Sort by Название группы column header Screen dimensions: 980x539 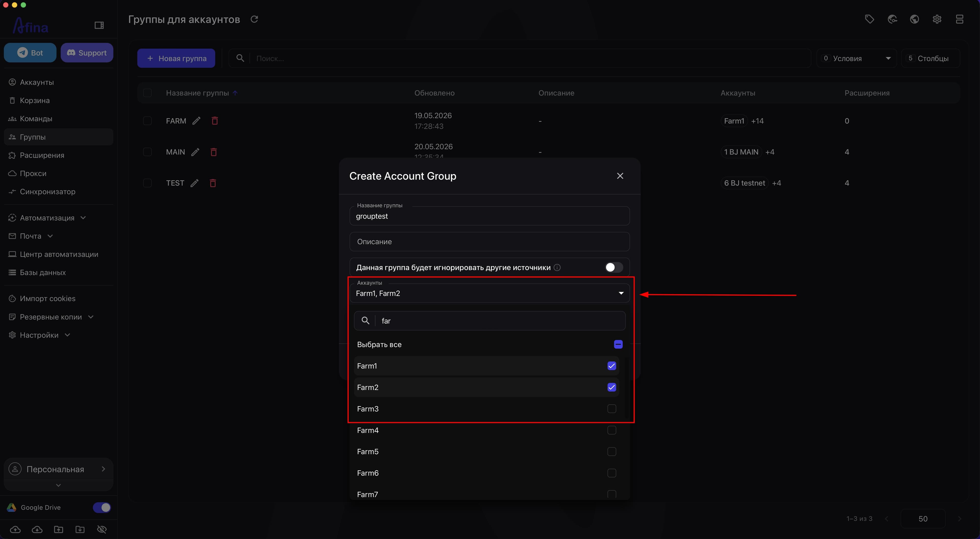point(197,93)
